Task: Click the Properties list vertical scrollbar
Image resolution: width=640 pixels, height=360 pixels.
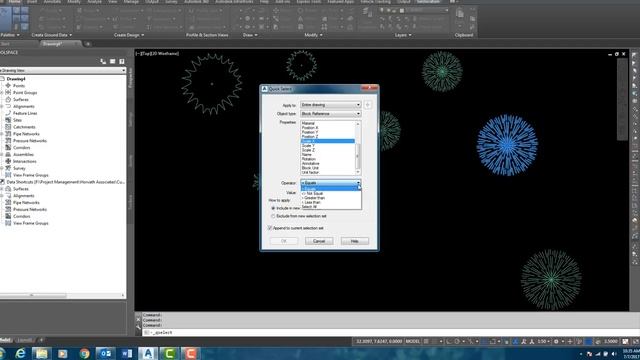Action: [358, 148]
